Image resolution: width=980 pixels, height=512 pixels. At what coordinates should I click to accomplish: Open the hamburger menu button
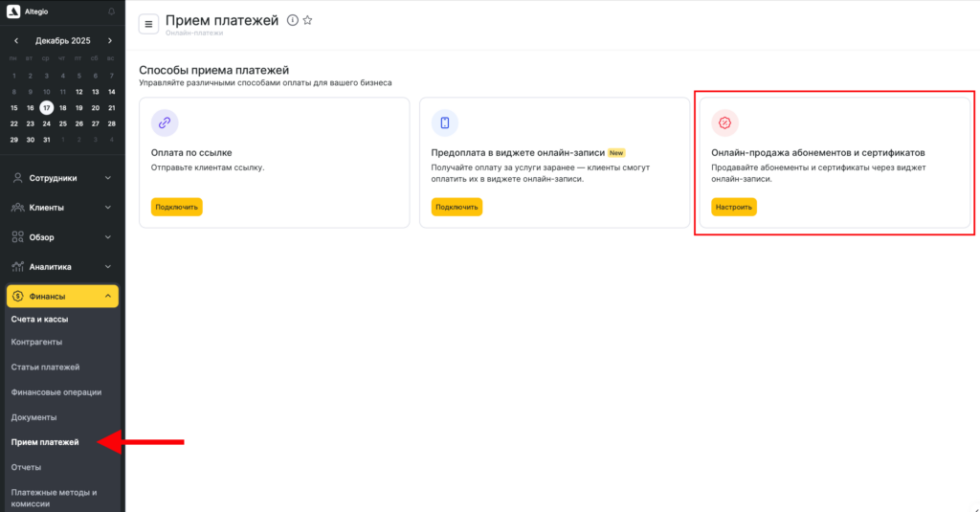point(148,24)
